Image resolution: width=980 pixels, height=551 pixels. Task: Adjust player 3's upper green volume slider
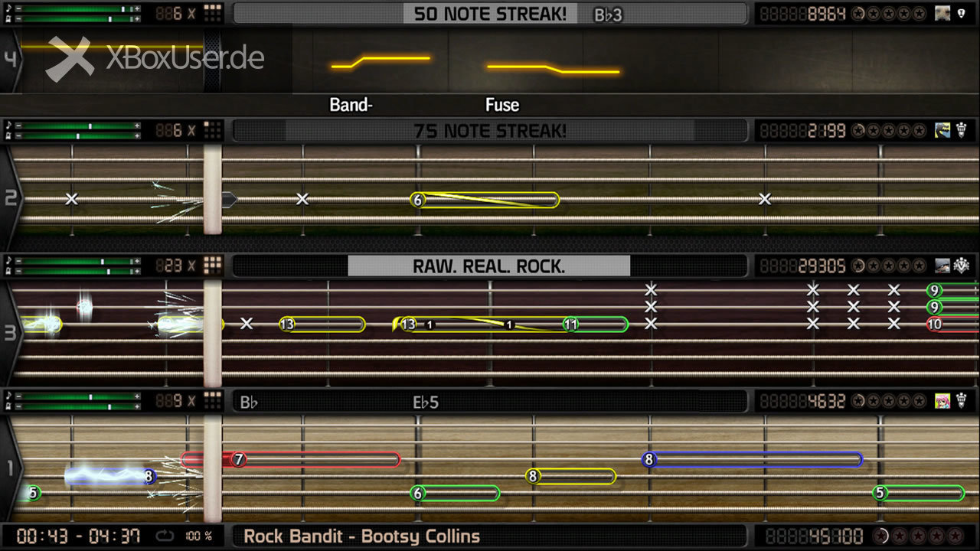pos(77,262)
